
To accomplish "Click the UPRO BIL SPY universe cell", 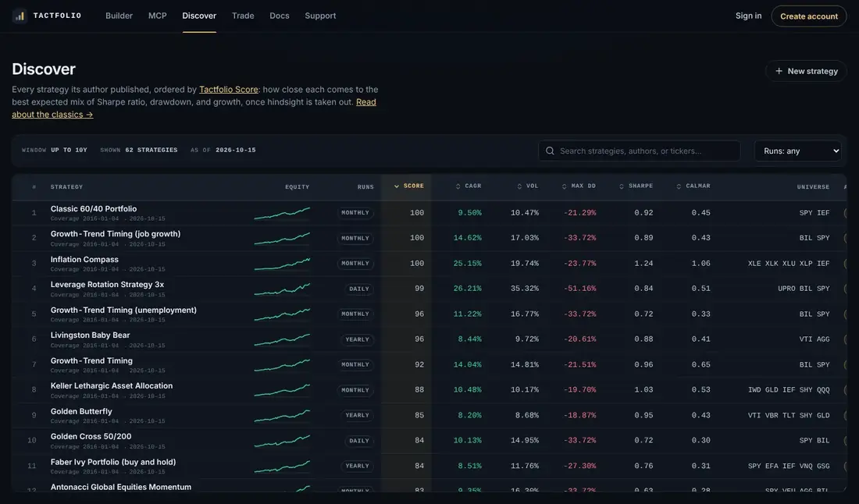I will click(804, 289).
